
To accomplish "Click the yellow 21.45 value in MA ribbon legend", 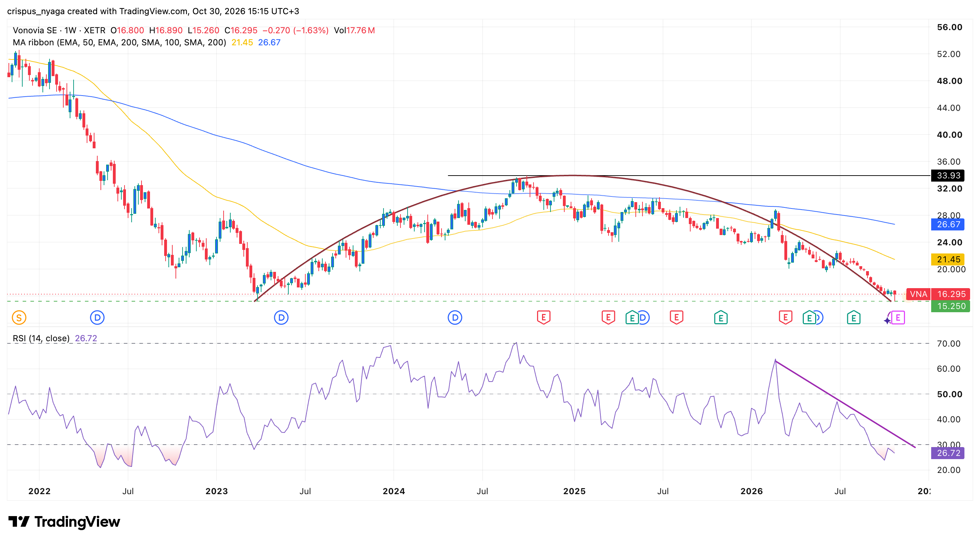I will pos(242,42).
